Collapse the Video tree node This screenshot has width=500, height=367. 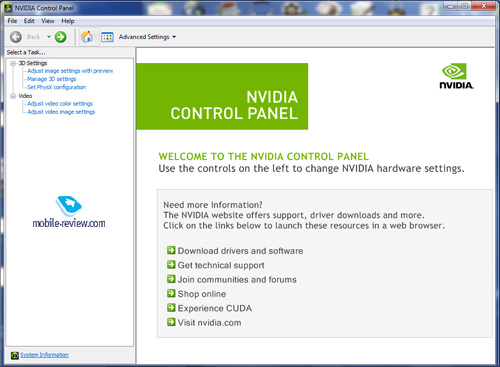[x=13, y=96]
